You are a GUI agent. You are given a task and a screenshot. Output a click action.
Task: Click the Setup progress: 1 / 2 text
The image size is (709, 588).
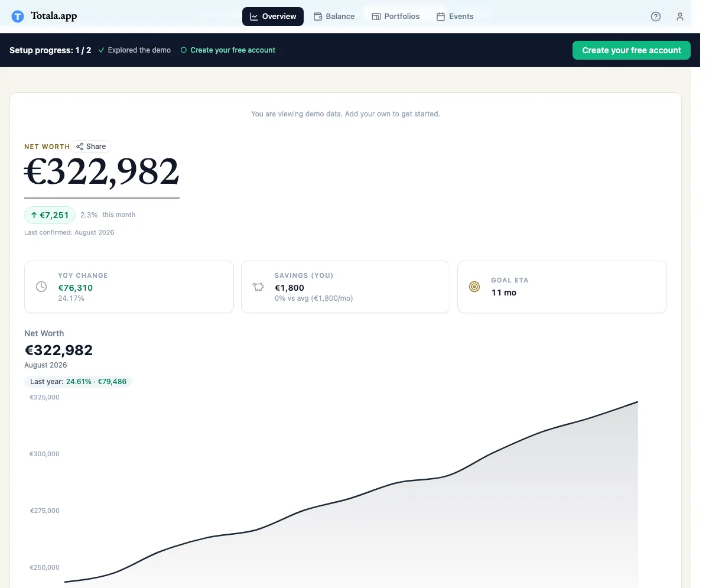(50, 50)
